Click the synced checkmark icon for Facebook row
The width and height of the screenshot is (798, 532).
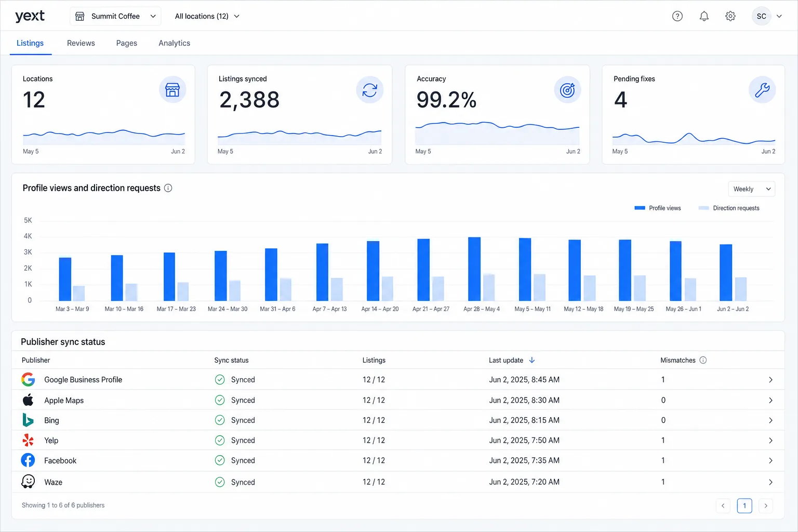pos(220,460)
